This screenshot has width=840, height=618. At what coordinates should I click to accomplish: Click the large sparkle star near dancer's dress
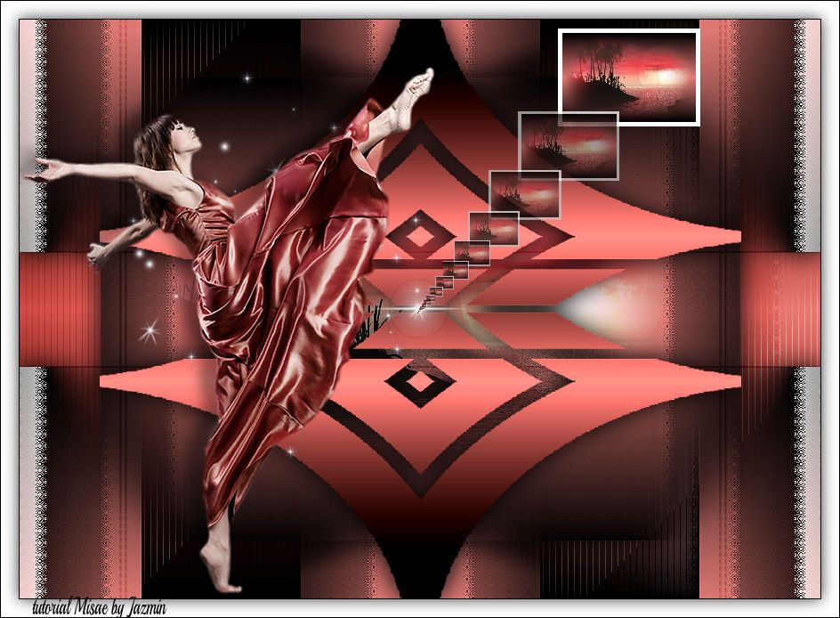click(x=149, y=331)
